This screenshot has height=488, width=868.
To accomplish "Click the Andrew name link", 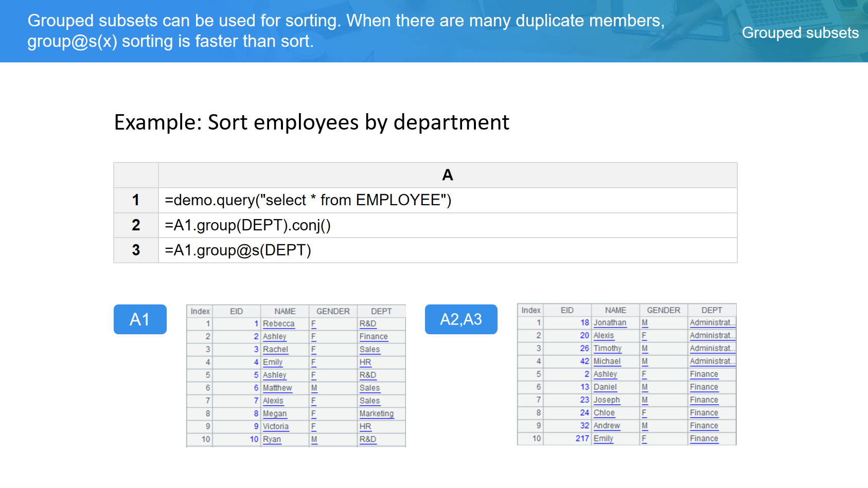I will click(607, 426).
